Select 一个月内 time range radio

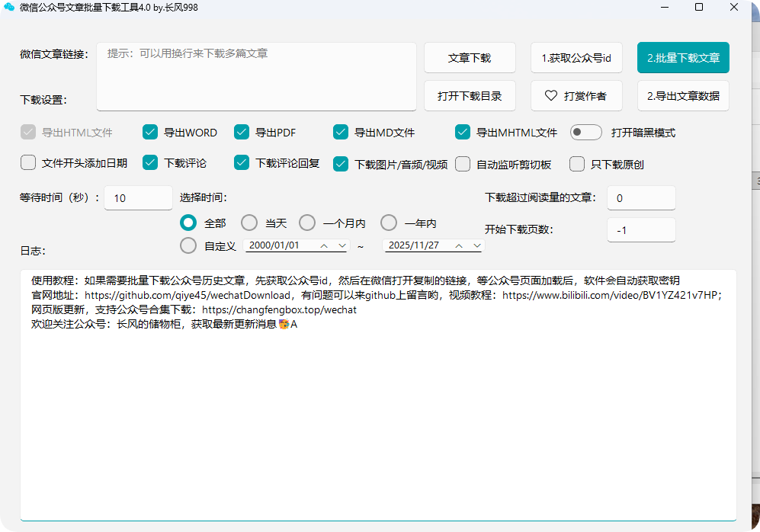307,223
